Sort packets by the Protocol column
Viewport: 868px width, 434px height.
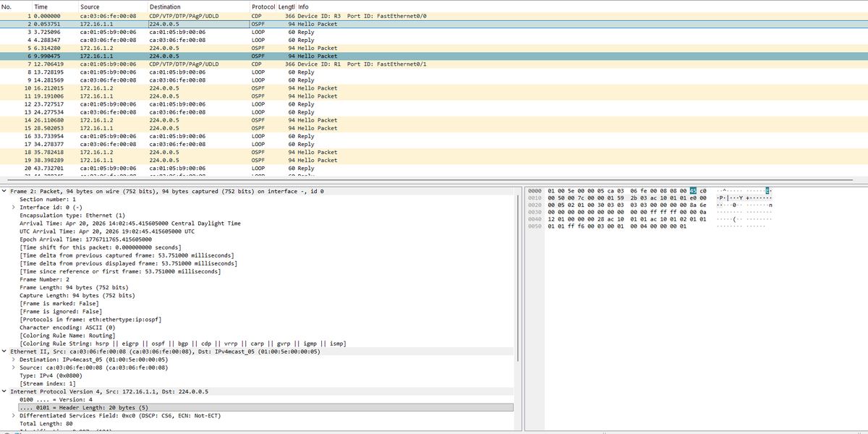pyautogui.click(x=264, y=7)
